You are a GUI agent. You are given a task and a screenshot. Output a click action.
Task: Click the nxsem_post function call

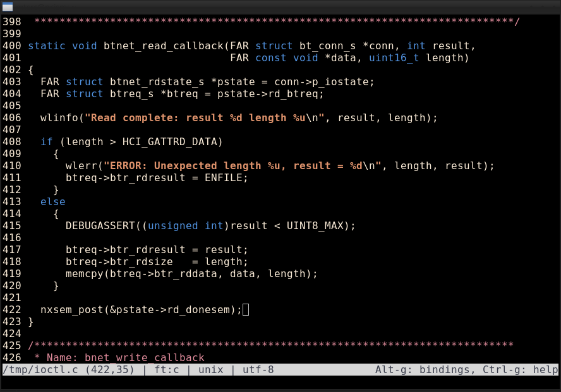[68, 310]
